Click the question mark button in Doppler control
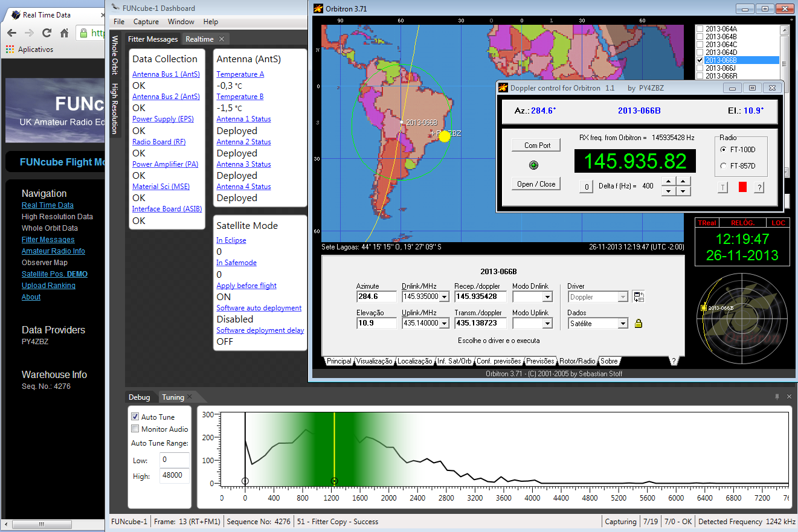The width and height of the screenshot is (798, 532). 759,187
